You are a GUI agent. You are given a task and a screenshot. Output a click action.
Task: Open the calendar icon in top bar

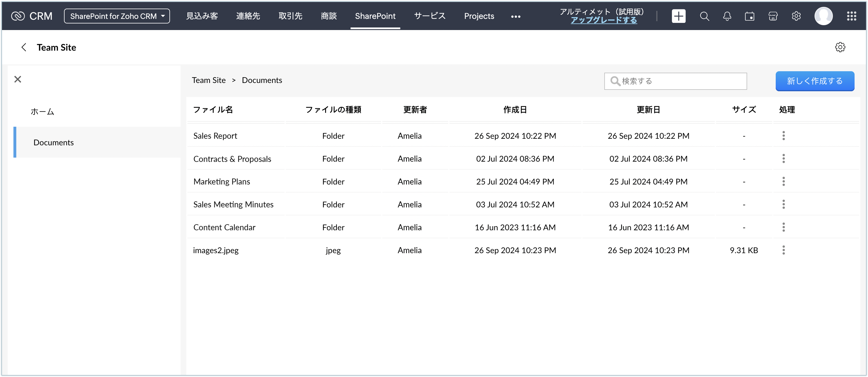(750, 16)
